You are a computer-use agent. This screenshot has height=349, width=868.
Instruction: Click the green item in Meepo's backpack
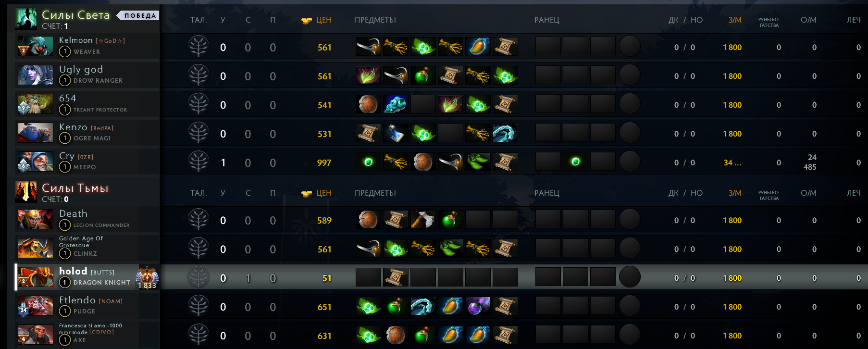pyautogui.click(x=575, y=162)
